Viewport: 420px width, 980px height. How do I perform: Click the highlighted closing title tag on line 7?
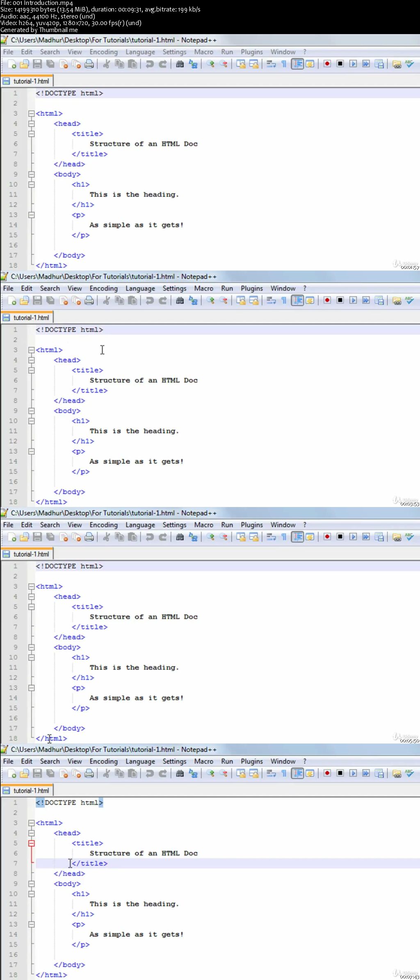(89, 863)
